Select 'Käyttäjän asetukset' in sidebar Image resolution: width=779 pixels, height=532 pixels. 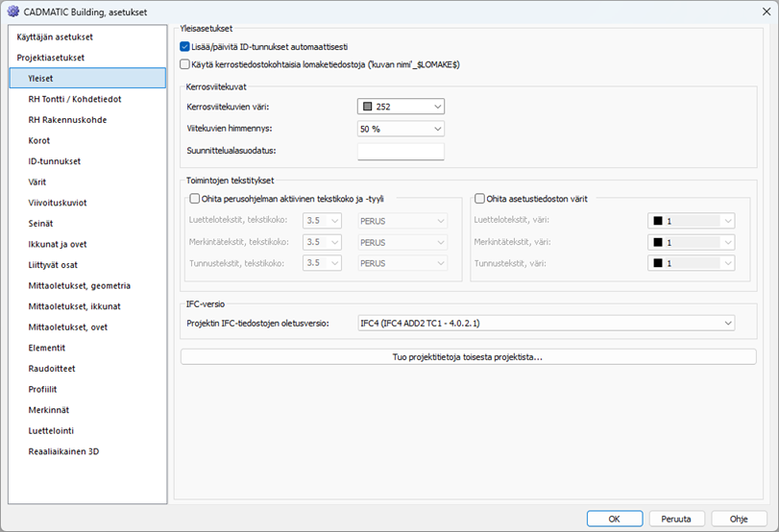point(55,36)
